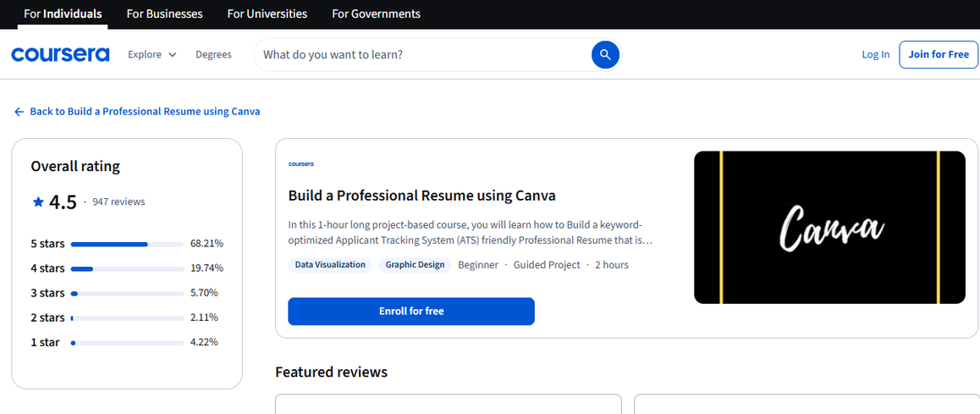
Task: Click the 4 stars rating bar
Action: 127,269
